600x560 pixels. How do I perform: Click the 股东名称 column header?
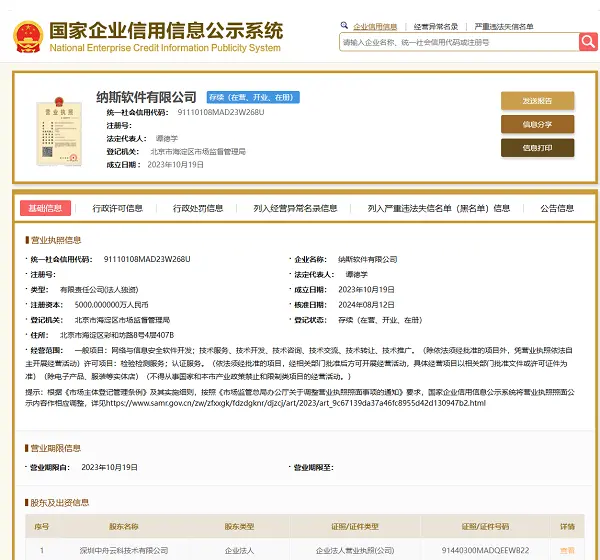(x=124, y=527)
